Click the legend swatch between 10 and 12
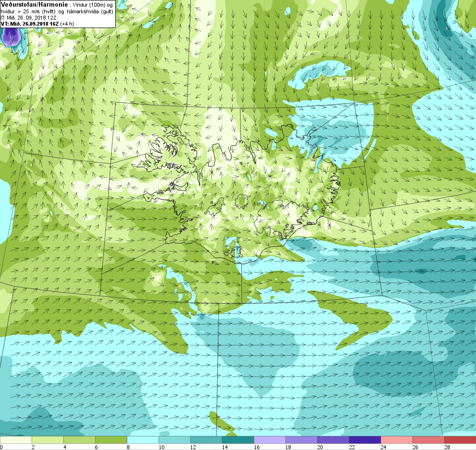Screen dimensions: 476x450 tap(175, 440)
